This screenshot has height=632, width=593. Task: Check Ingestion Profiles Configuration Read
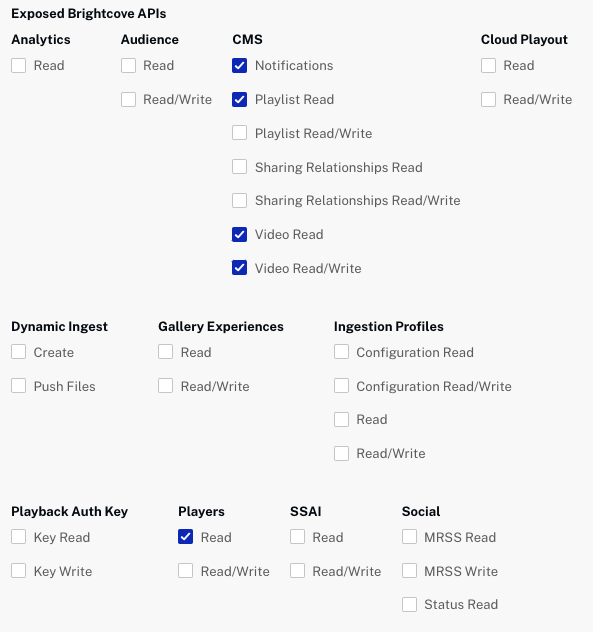click(x=341, y=352)
